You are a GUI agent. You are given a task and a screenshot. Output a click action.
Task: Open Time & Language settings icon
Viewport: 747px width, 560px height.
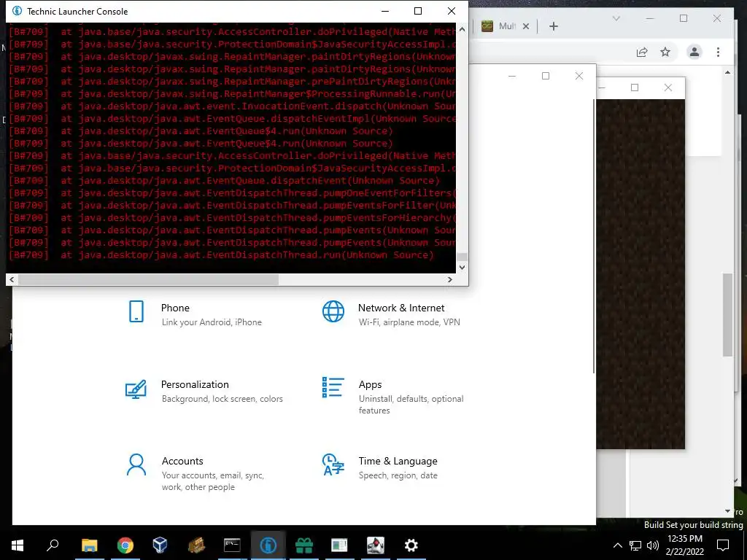point(333,464)
